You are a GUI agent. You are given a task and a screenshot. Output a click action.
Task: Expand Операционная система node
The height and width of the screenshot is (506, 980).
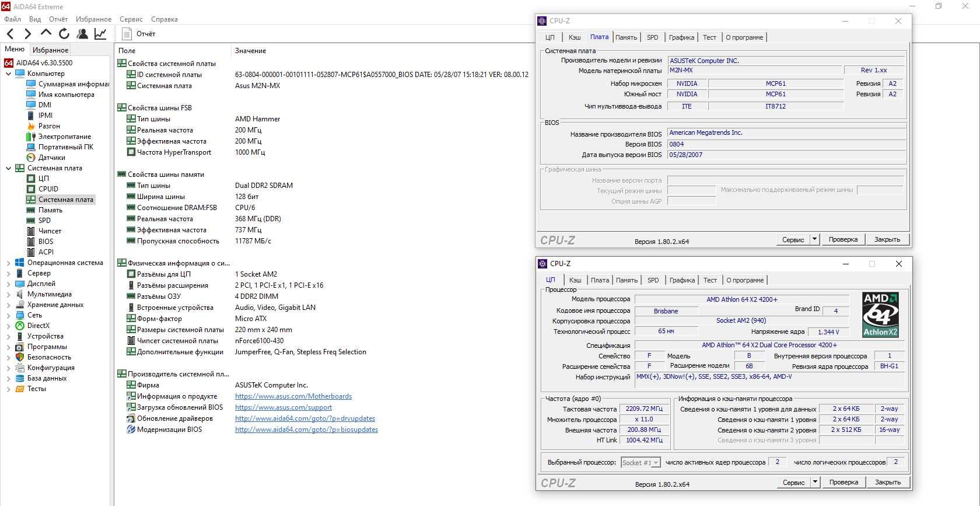(8, 263)
